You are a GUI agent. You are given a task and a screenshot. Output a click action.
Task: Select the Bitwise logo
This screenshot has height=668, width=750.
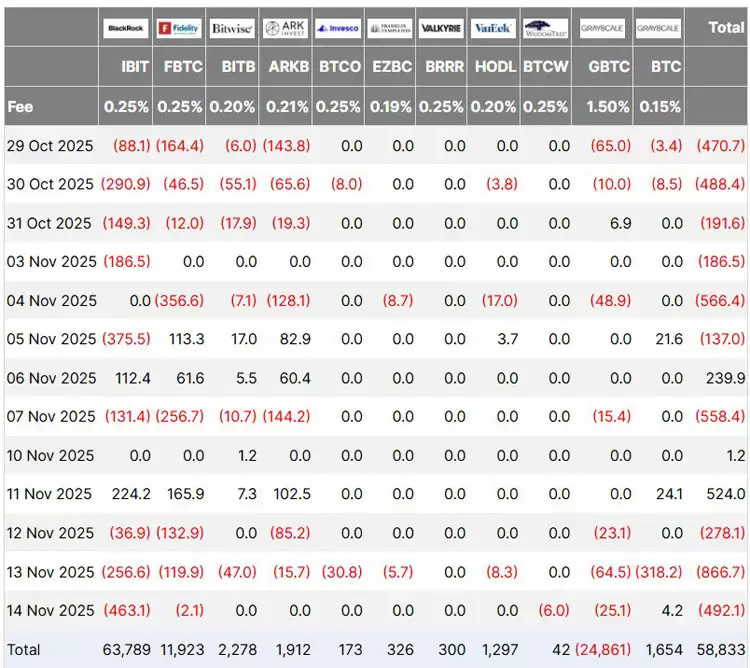pos(232,28)
